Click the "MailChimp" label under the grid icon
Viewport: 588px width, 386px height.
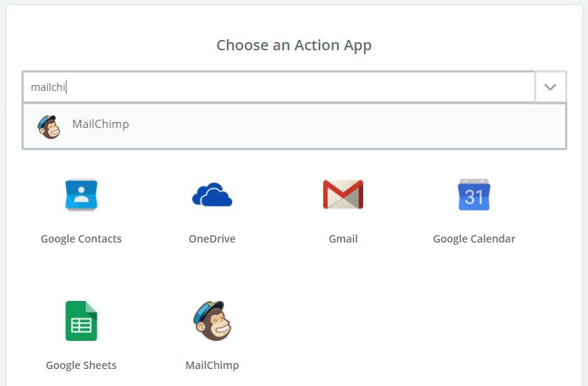tap(212, 365)
